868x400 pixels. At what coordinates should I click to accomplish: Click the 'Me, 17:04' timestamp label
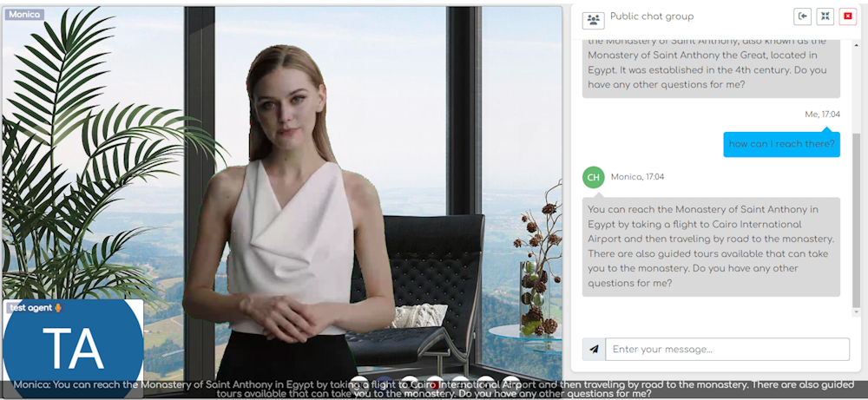pos(823,115)
